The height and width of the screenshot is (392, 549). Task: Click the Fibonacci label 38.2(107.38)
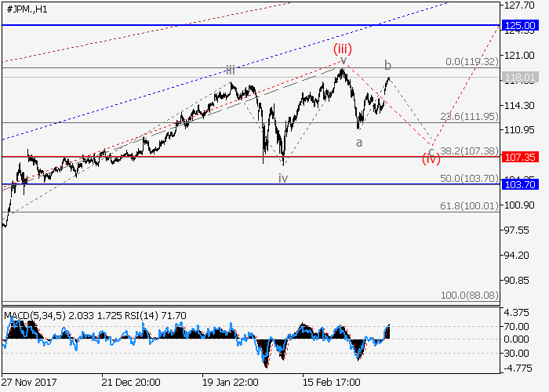coord(470,151)
